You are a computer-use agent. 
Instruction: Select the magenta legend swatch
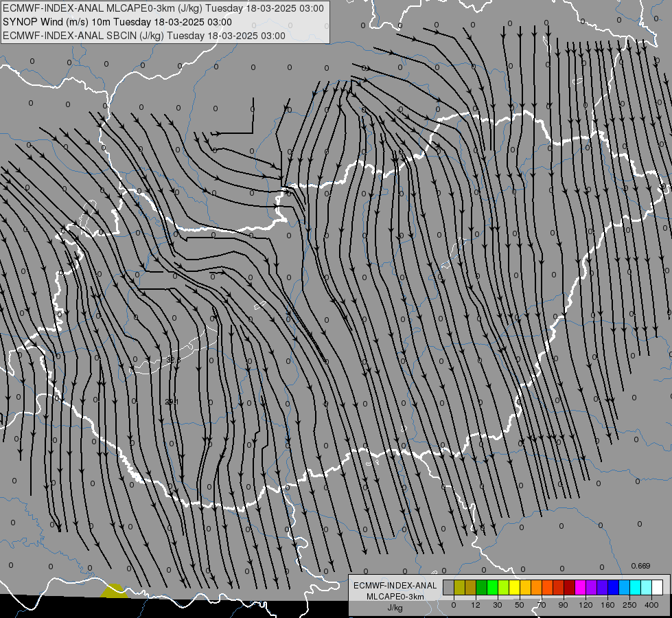[580, 587]
